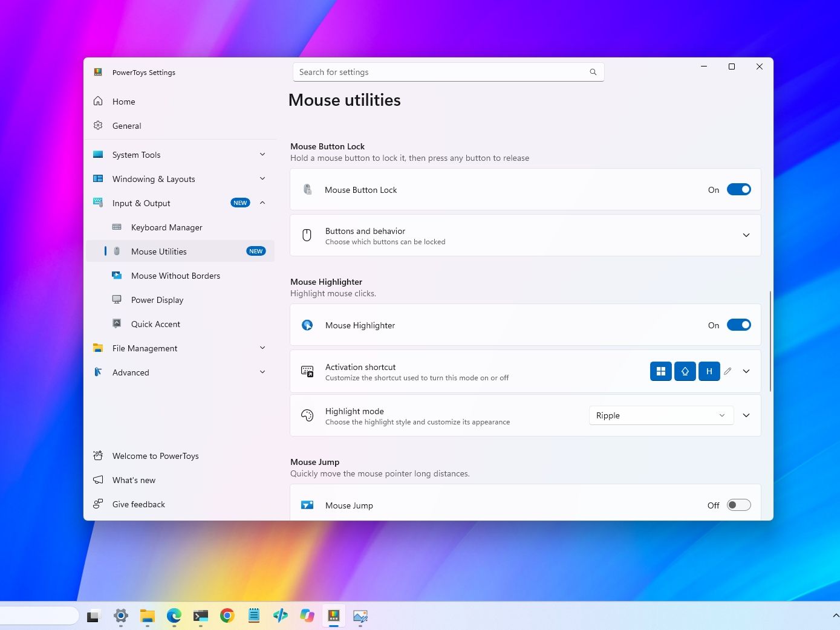Select Mouse Utilities in sidebar

(x=180, y=252)
